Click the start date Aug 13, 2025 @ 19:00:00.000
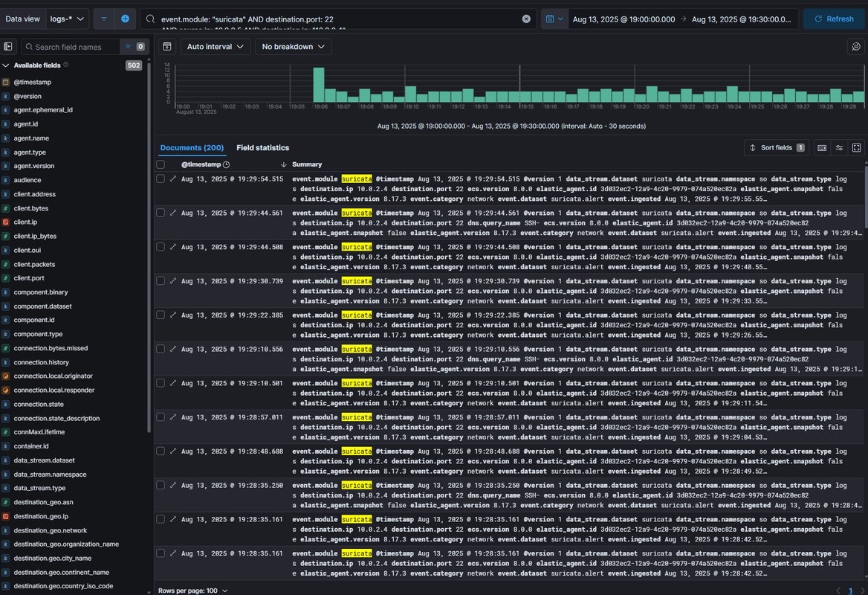 [624, 19]
